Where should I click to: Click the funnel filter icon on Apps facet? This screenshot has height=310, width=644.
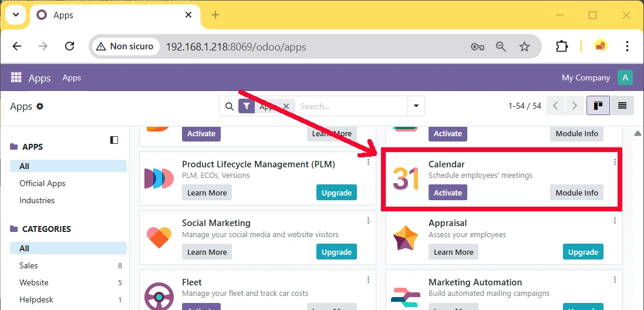246,106
